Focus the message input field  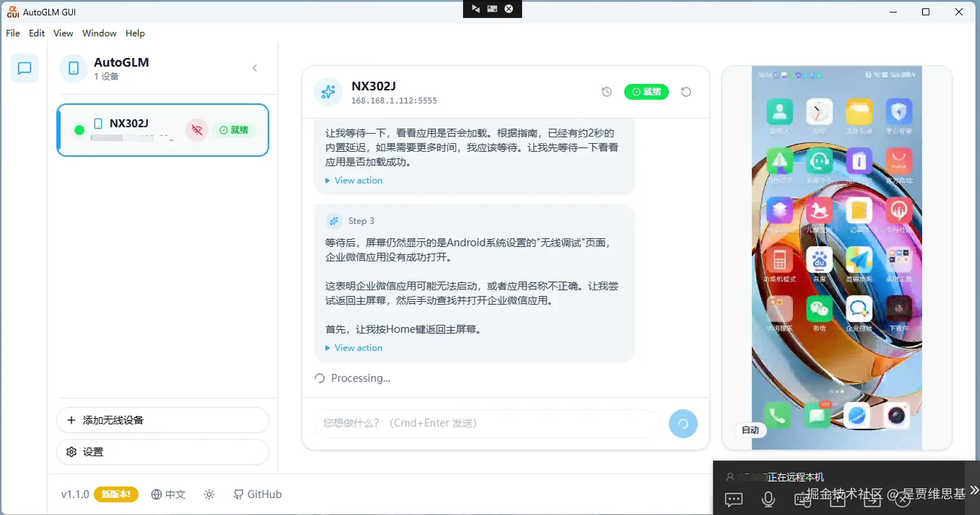click(x=487, y=423)
